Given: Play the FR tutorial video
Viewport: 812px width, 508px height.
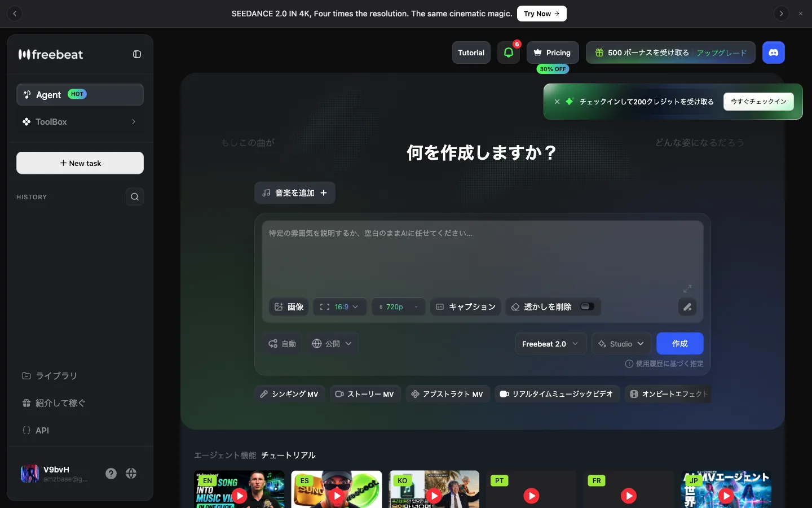Looking at the screenshot, I should pyautogui.click(x=629, y=496).
